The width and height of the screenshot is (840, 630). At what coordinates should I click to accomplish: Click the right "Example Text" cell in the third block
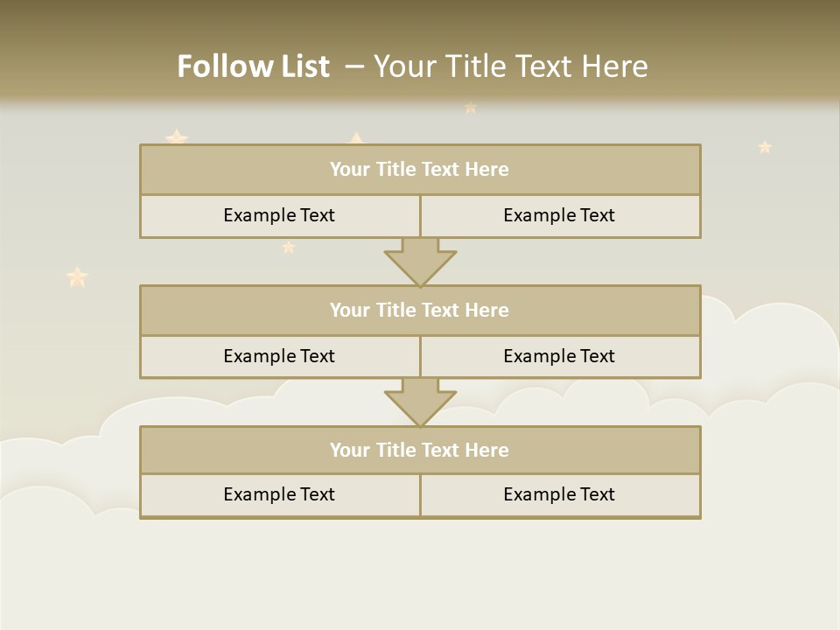pyautogui.click(x=559, y=494)
